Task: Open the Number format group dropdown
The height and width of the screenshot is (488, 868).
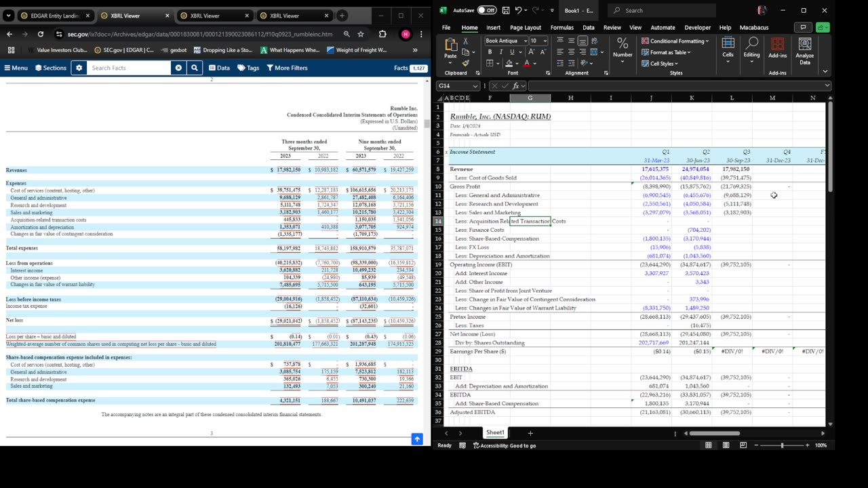Action: (x=623, y=49)
